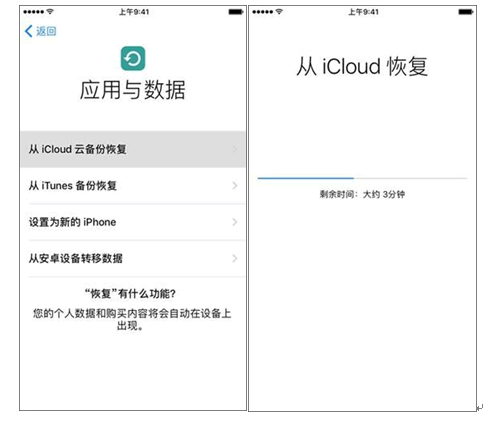Expand the iCloud backup restore chevron
499x425 pixels.
[x=235, y=149]
